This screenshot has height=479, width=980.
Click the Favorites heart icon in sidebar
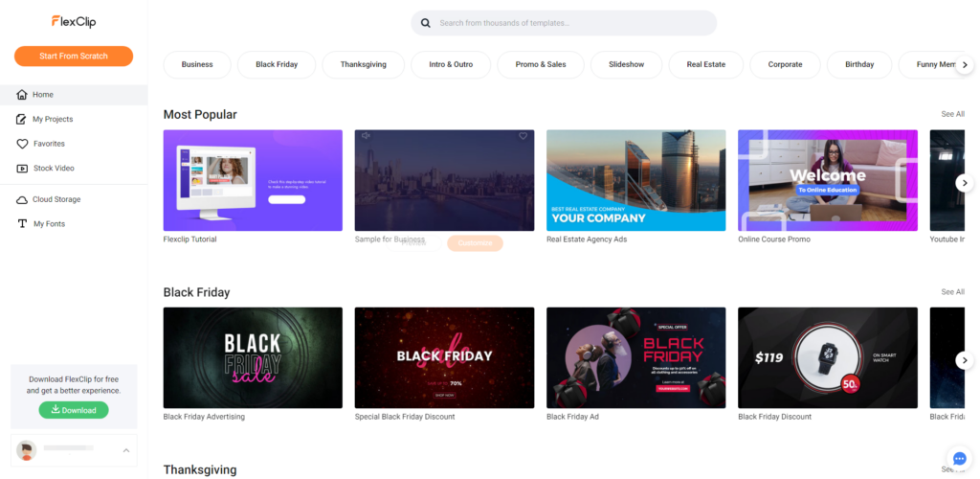[22, 144]
